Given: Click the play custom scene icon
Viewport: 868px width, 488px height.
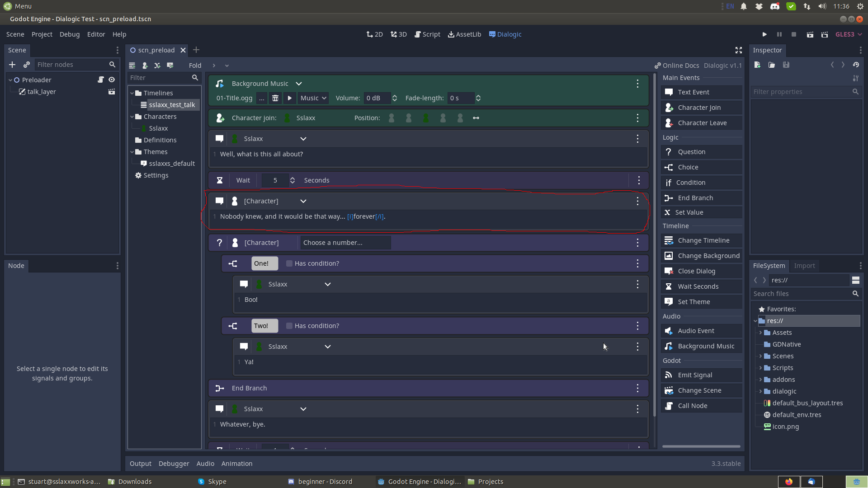Looking at the screenshot, I should click(x=825, y=34).
